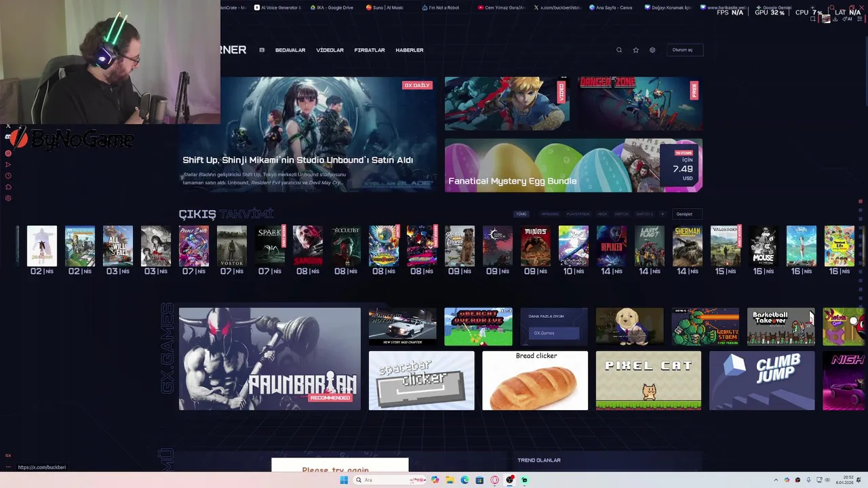Switch to the İKA - Google Drive tab

(333, 7)
